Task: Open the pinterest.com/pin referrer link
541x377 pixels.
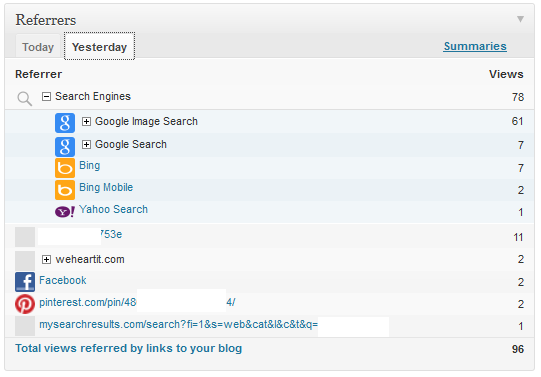Action: tap(137, 302)
